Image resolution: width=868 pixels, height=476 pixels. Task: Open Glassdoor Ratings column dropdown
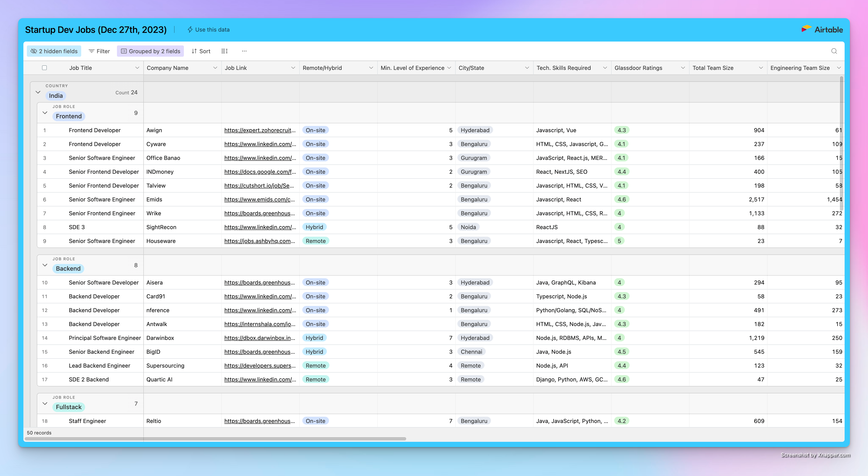[x=683, y=68]
